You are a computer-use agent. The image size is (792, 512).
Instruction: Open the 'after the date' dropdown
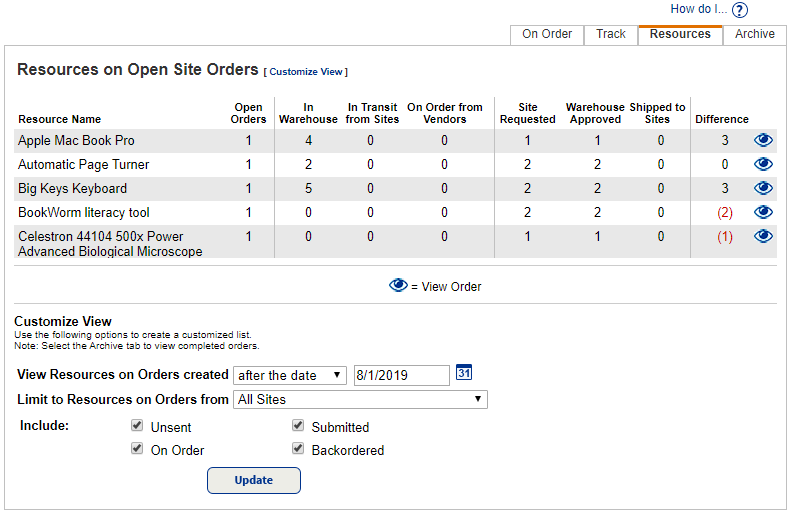[290, 375]
